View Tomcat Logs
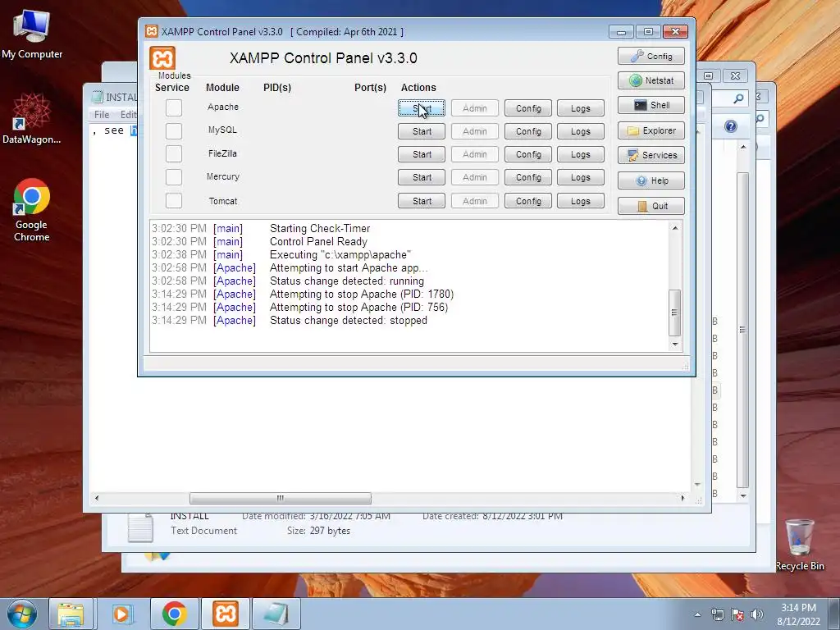Viewport: 840px width, 630px height. click(x=581, y=201)
